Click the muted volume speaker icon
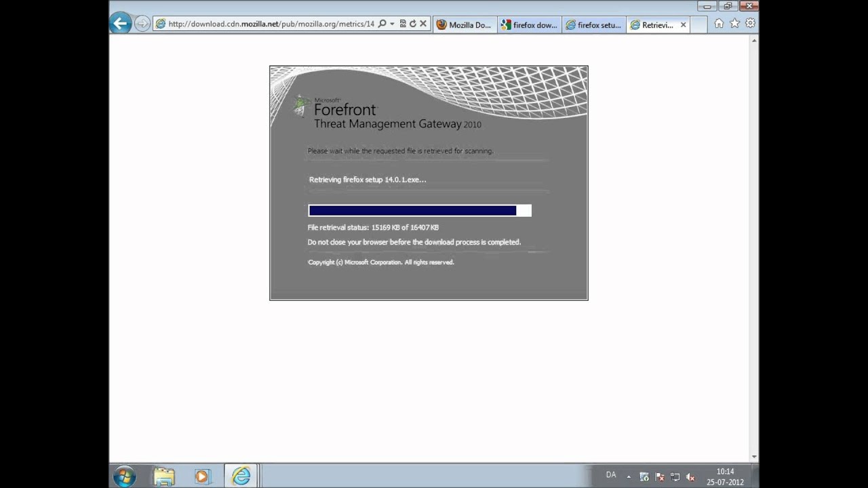868x488 pixels. click(x=690, y=477)
